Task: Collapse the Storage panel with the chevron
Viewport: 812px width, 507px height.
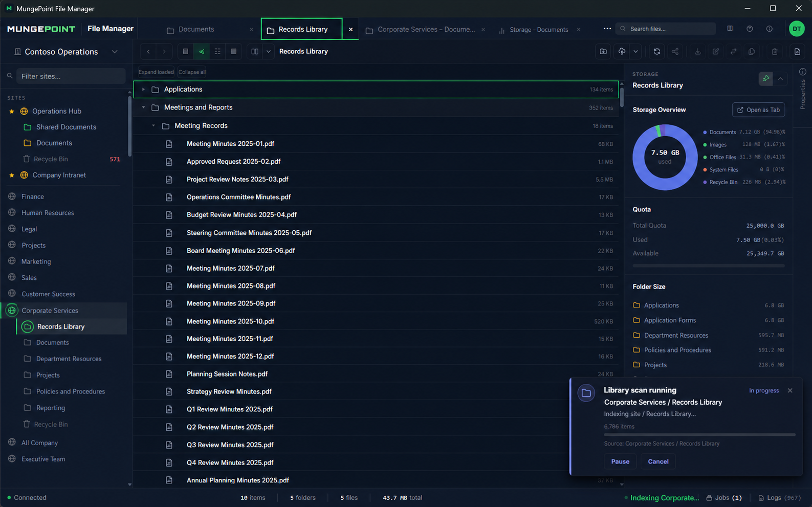Action: (780, 79)
